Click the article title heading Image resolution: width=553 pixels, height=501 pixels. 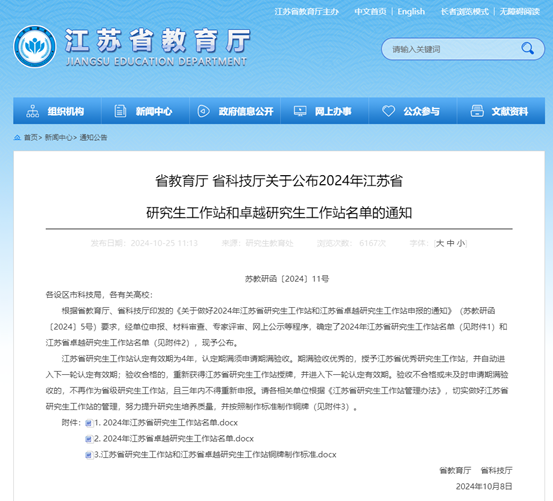coord(279,197)
